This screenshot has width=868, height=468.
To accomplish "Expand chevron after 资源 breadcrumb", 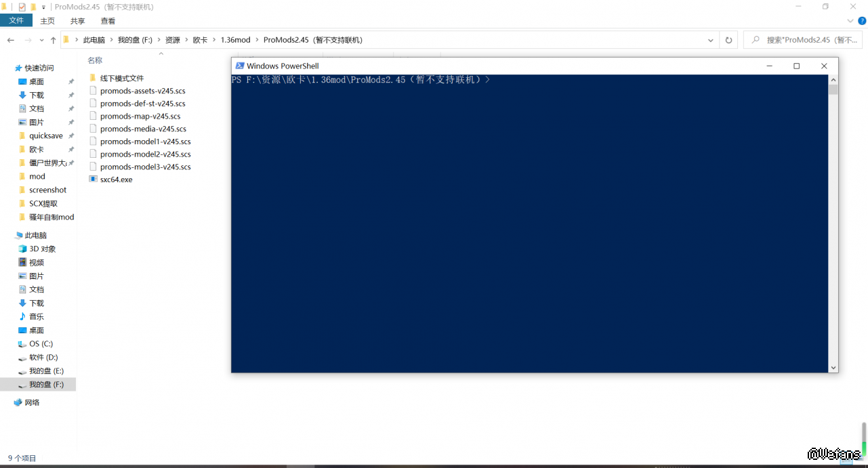I will [187, 40].
